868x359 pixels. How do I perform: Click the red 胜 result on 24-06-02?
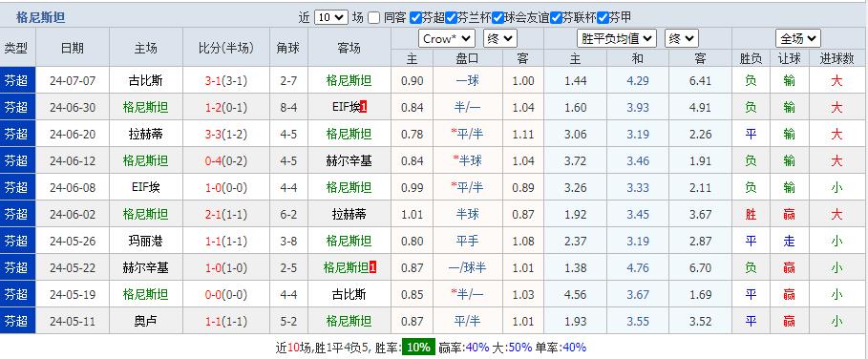(x=751, y=214)
